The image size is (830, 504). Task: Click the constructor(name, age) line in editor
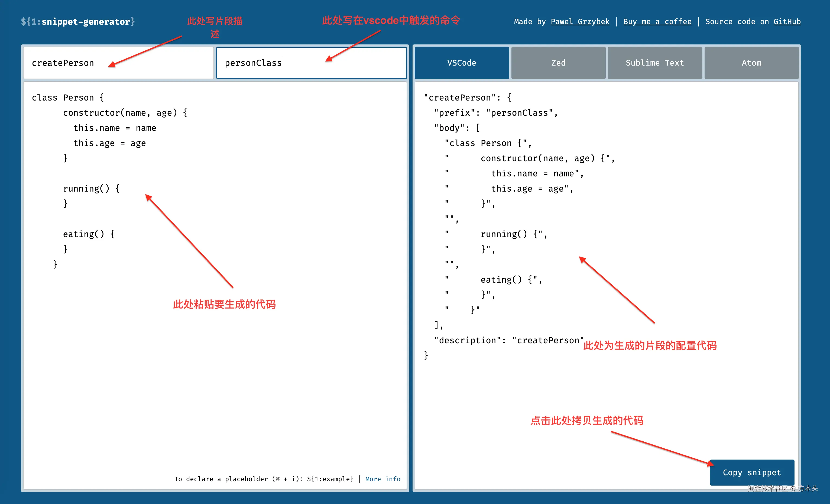[125, 113]
